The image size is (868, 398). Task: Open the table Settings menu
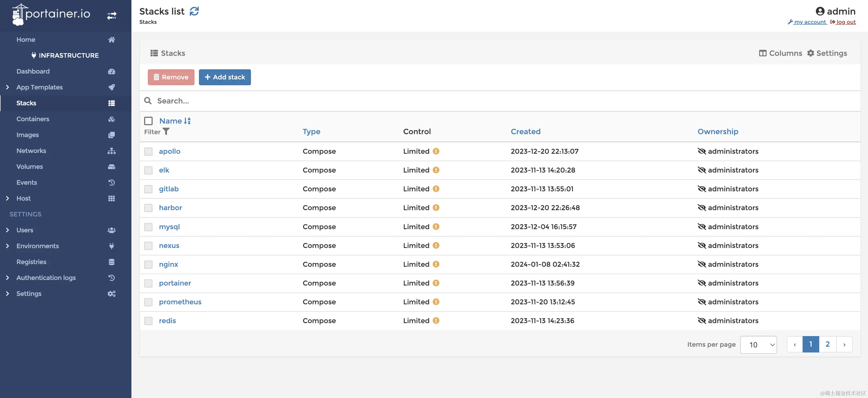pyautogui.click(x=827, y=53)
